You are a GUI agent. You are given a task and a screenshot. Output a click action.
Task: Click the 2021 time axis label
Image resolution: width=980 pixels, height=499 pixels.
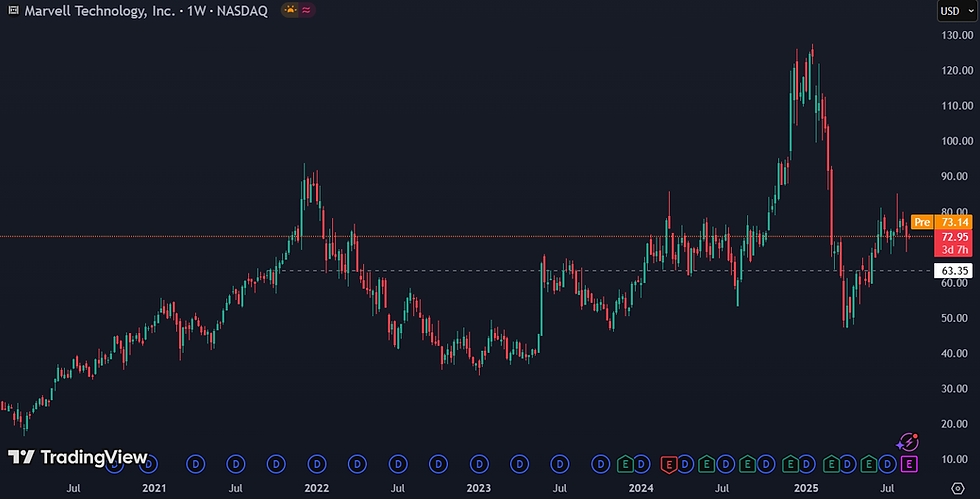[x=154, y=488]
